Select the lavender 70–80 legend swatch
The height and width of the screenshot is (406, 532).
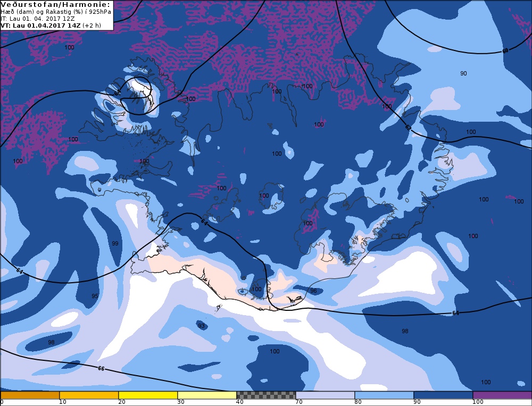pyautogui.click(x=325, y=395)
